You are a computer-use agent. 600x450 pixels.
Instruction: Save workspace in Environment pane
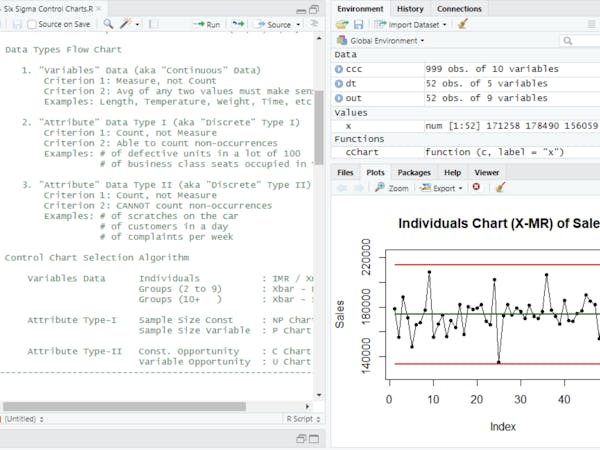pos(359,25)
